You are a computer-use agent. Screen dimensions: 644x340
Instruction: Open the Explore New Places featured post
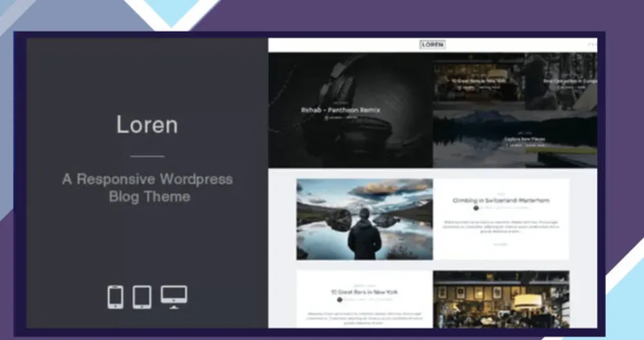(524, 138)
